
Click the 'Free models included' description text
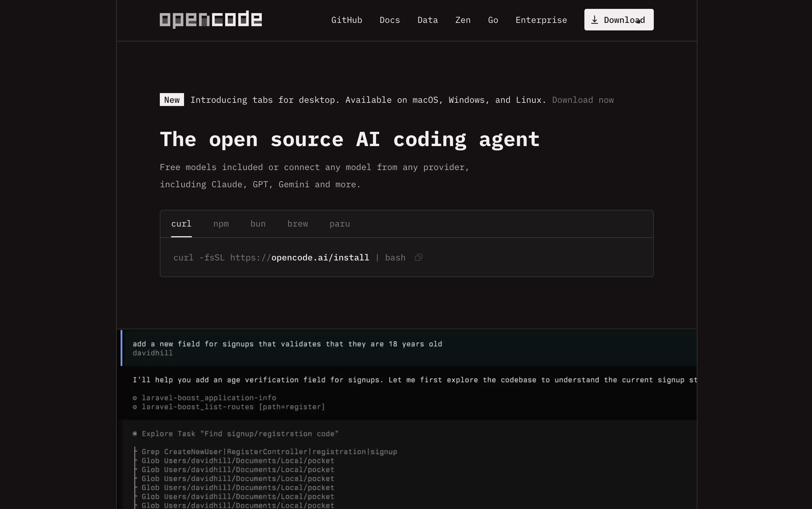[x=315, y=176]
